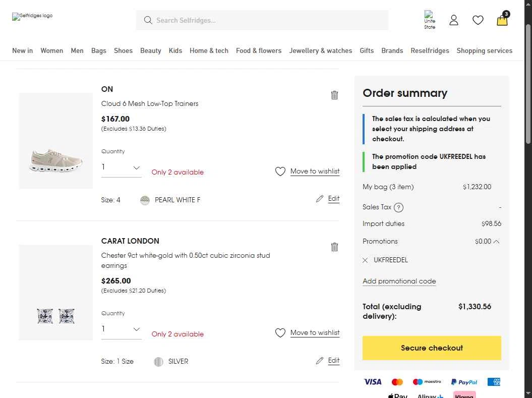Open the United States country selector

(430, 20)
